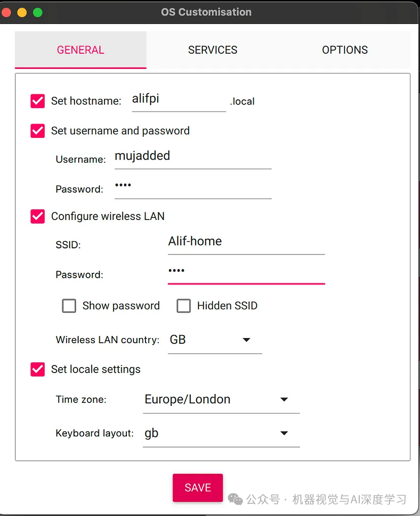Disable Set username and password
The image size is (420, 516).
tap(37, 131)
